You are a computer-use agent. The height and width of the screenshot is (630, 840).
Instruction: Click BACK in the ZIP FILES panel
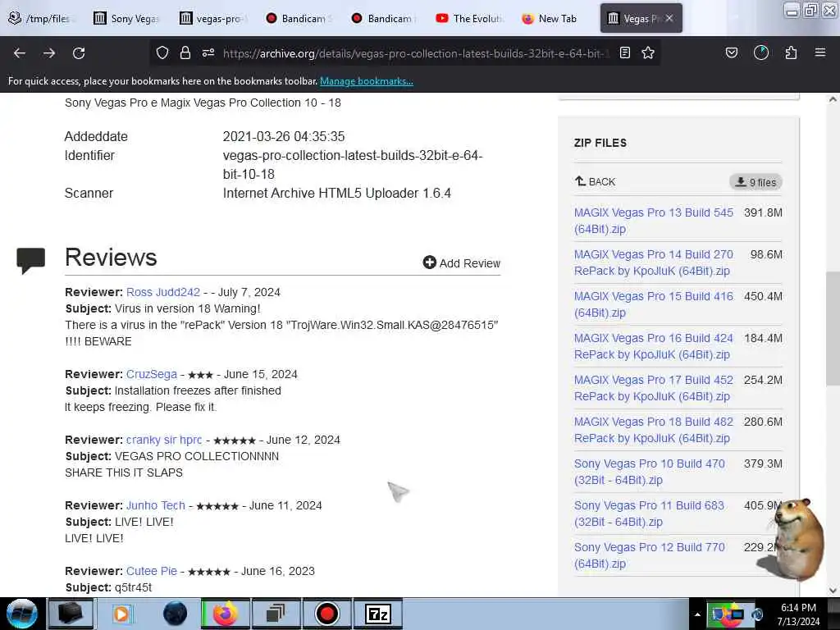click(x=596, y=181)
